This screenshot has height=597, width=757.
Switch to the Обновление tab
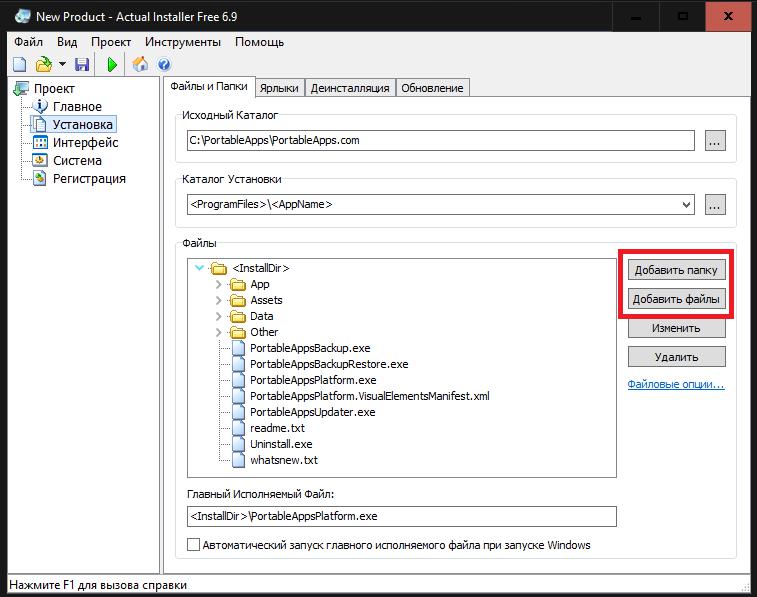pyautogui.click(x=432, y=88)
